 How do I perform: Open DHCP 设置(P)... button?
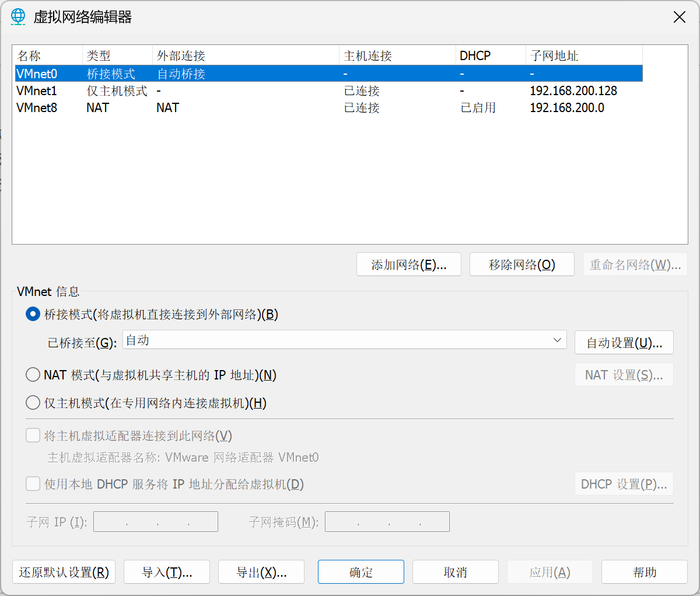624,484
